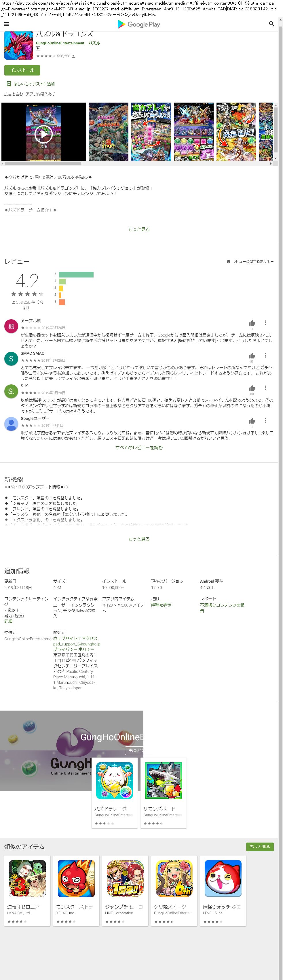Add app to wishlist bookmark icon
Image resolution: width=283 pixels, height=980 pixels.
(x=9, y=84)
